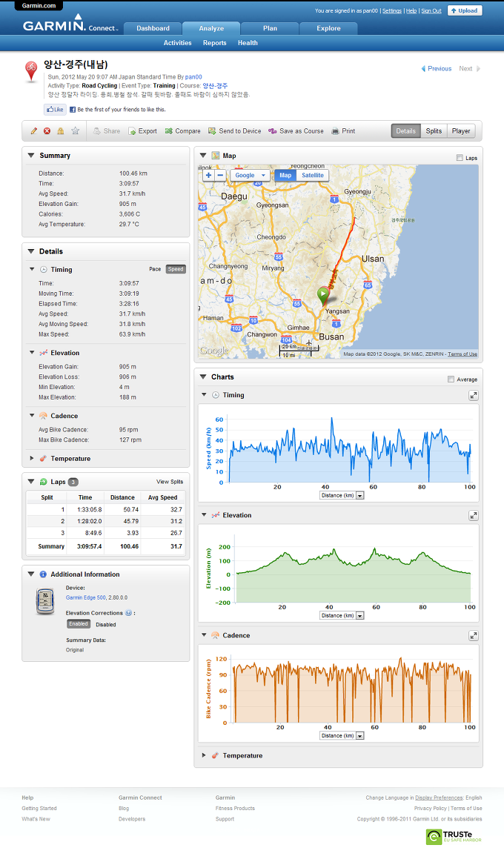This screenshot has width=504, height=862.
Task: Open the Garmin Edge 500 device link
Action: [85, 597]
